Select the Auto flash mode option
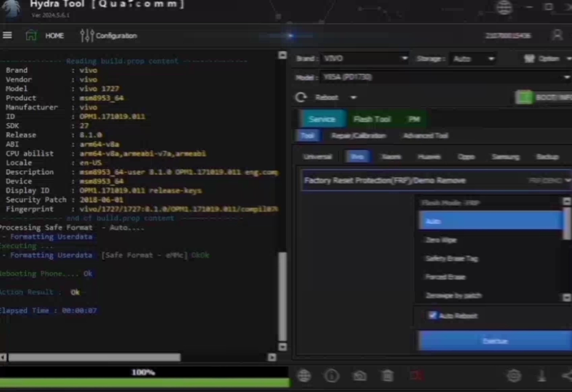 coord(491,221)
